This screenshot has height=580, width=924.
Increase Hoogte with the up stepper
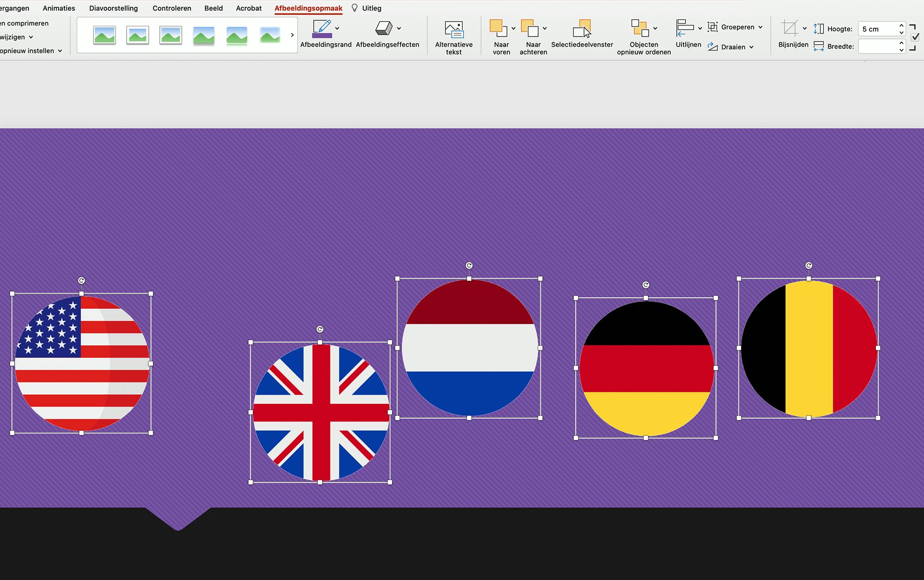901,25
